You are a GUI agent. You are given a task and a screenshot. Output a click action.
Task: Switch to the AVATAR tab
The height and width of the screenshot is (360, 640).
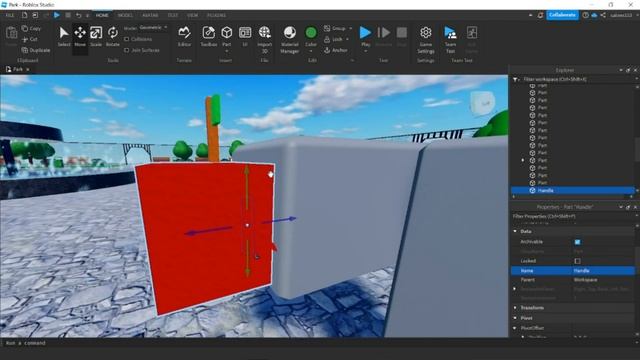coord(150,15)
